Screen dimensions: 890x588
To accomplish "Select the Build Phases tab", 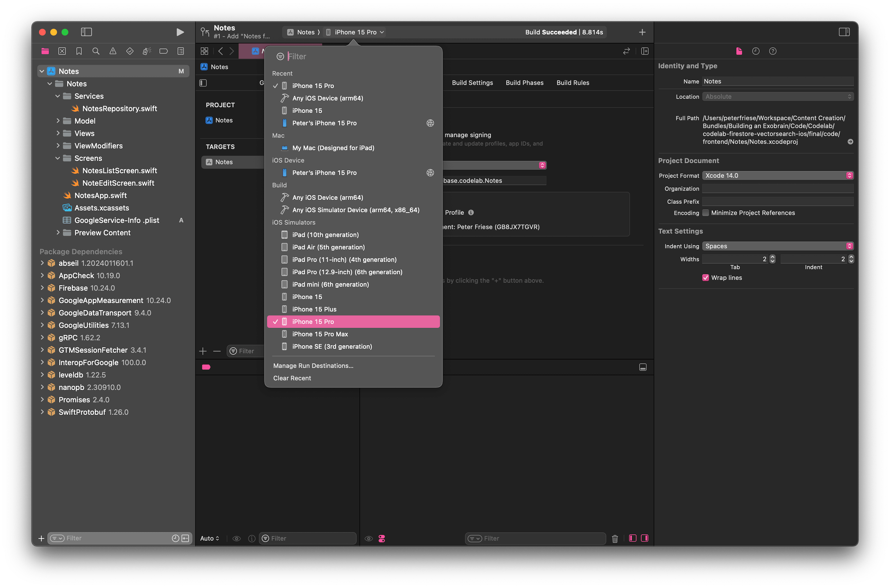I will 524,83.
